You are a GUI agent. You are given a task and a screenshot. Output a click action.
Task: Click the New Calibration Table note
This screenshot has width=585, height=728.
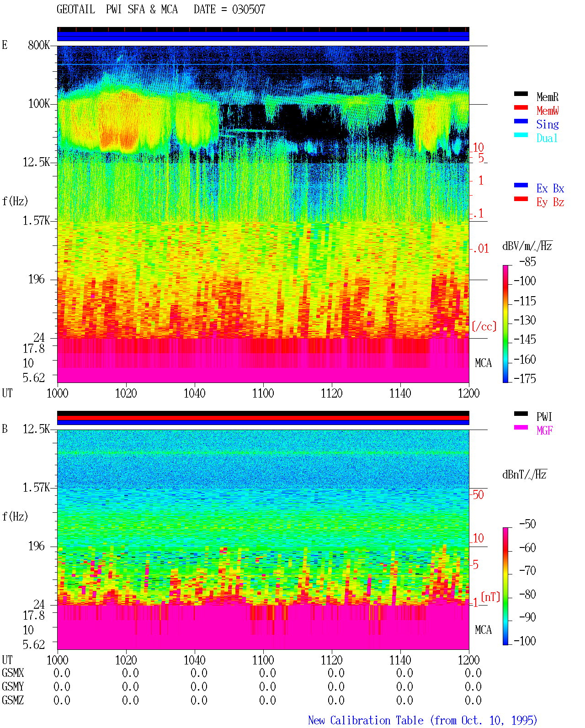[423, 720]
